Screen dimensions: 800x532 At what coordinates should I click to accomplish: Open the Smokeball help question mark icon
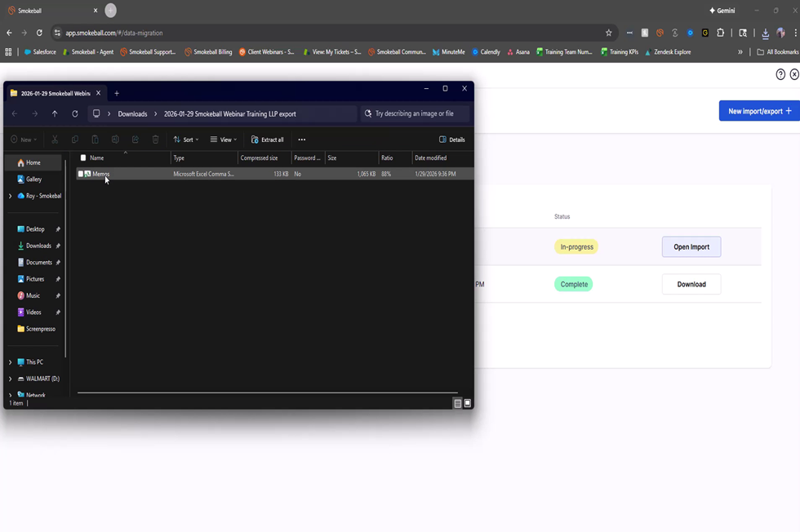coord(780,74)
